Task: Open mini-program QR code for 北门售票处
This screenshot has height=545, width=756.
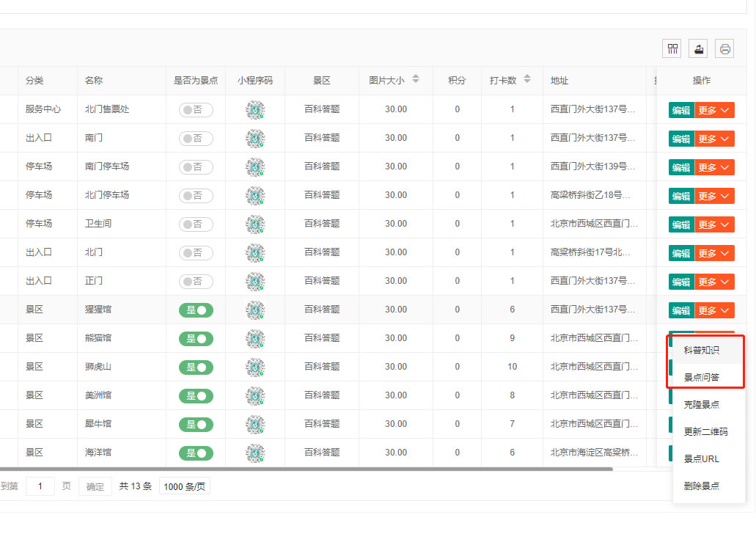Action: [255, 109]
